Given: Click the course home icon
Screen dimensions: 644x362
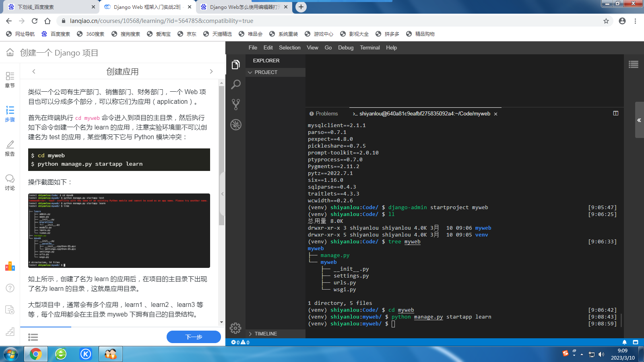Looking at the screenshot, I should [x=10, y=53].
